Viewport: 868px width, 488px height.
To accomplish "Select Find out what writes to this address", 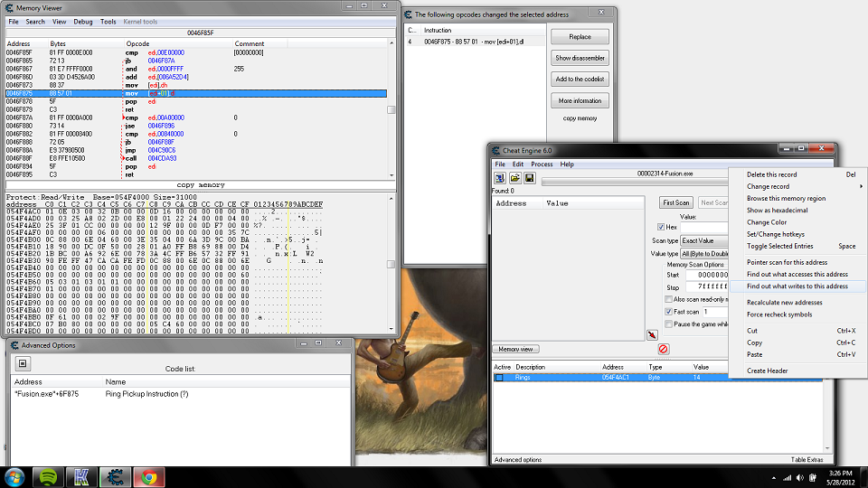I will [x=797, y=286].
